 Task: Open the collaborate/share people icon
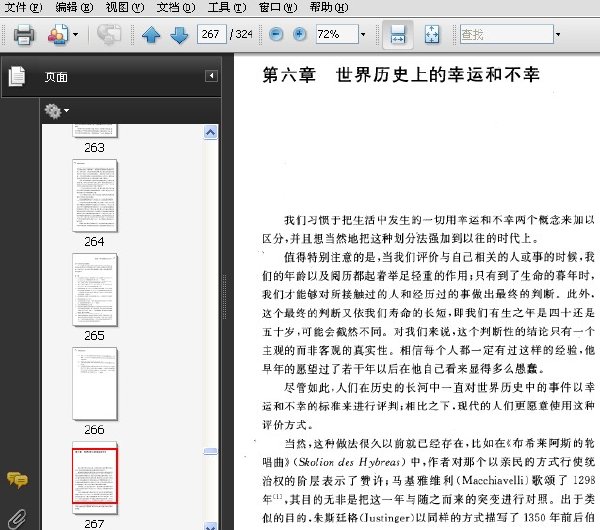tap(58, 34)
